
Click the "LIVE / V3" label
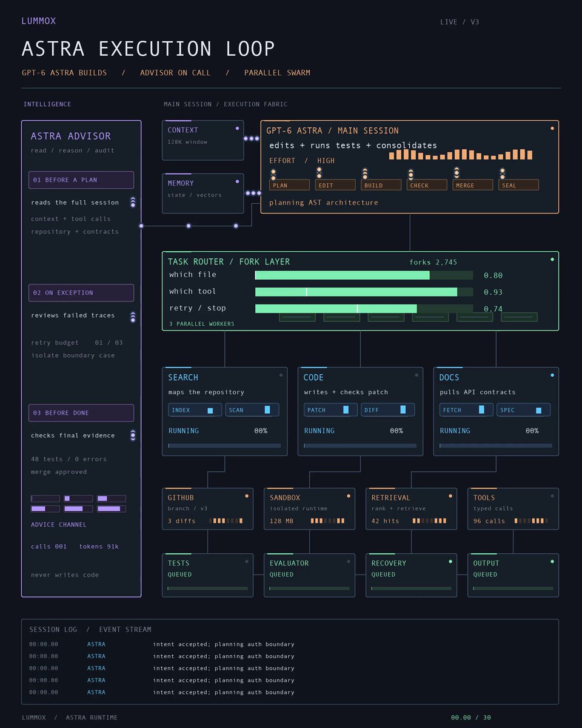click(460, 22)
